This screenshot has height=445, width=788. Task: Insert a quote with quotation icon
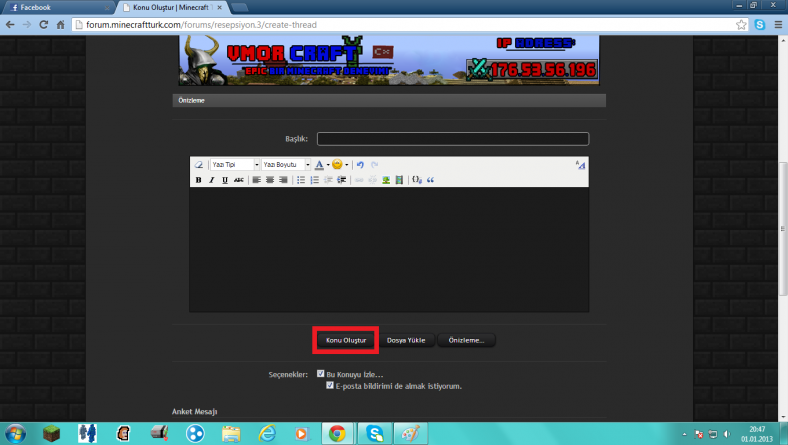pos(431,180)
